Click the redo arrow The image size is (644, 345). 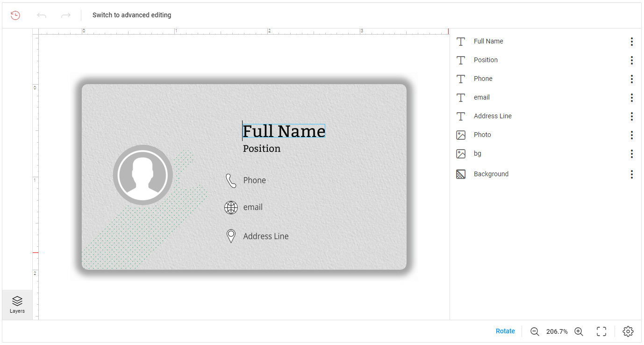click(x=66, y=15)
